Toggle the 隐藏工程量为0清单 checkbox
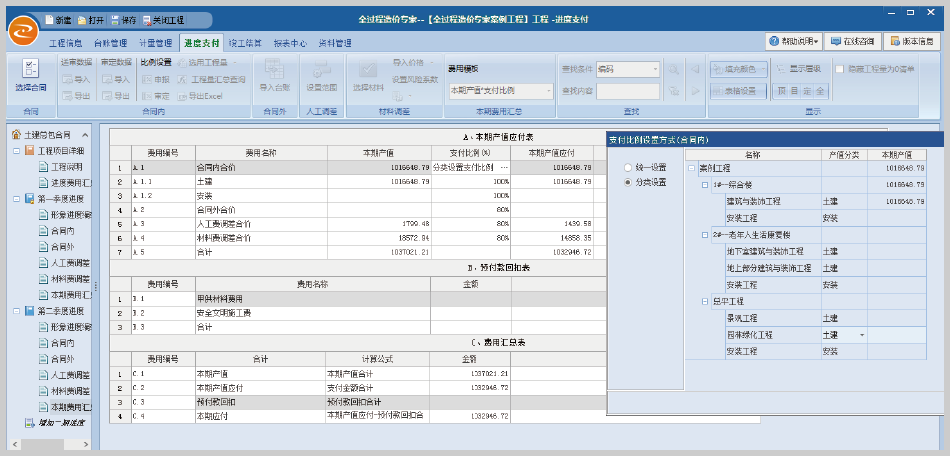950x456 pixels. [839, 69]
